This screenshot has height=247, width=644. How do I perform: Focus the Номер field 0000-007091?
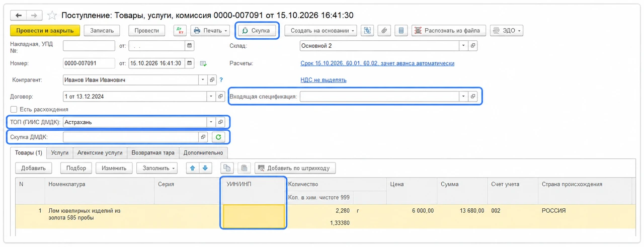89,63
